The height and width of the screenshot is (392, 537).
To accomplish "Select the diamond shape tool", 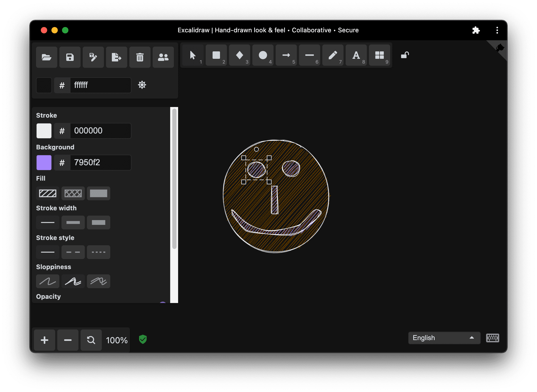I will click(x=240, y=56).
